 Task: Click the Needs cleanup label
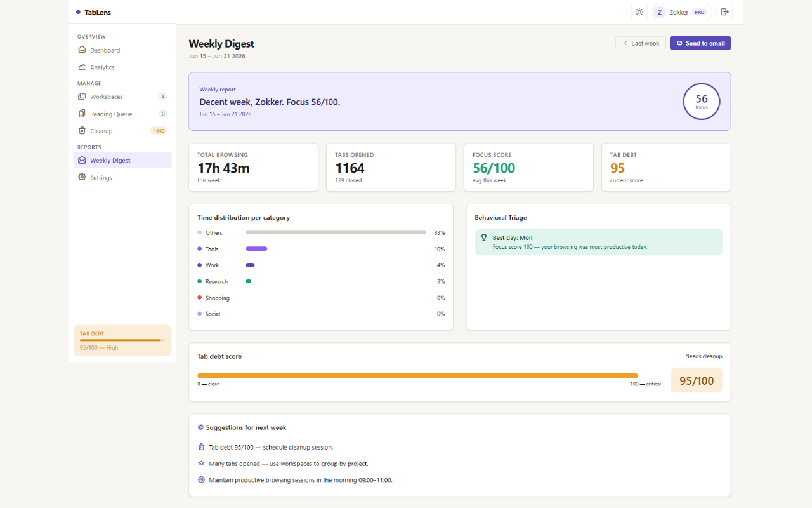point(704,356)
